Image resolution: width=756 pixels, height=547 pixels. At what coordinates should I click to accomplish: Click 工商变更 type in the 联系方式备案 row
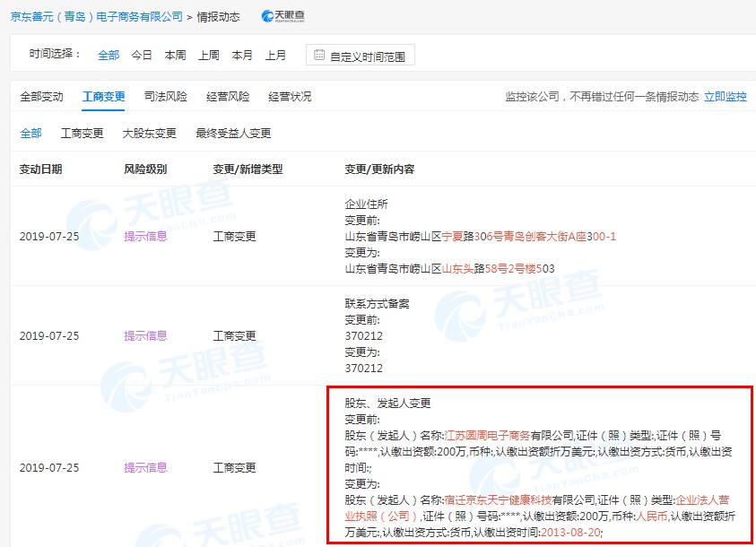coord(235,336)
